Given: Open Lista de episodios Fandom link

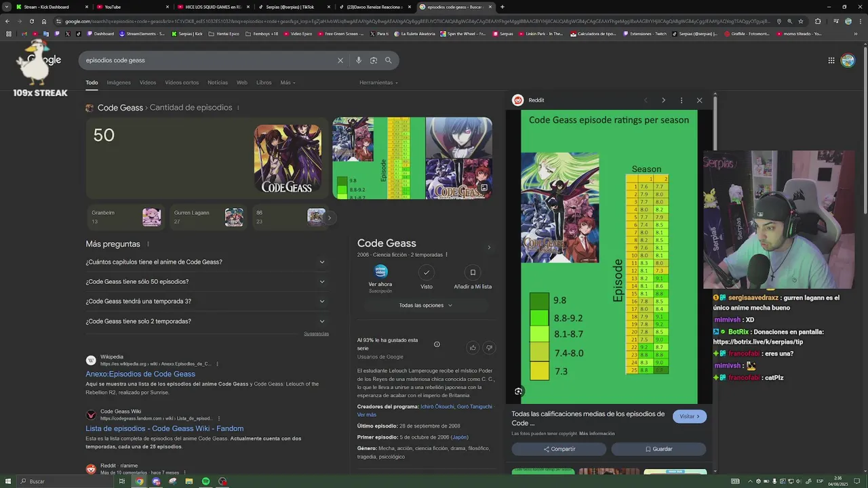Looking at the screenshot, I should 165,428.
